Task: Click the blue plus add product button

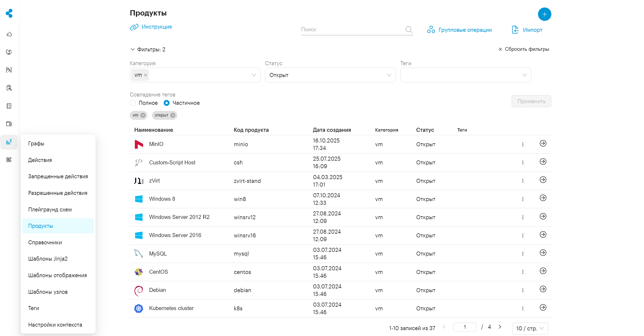Action: (544, 14)
